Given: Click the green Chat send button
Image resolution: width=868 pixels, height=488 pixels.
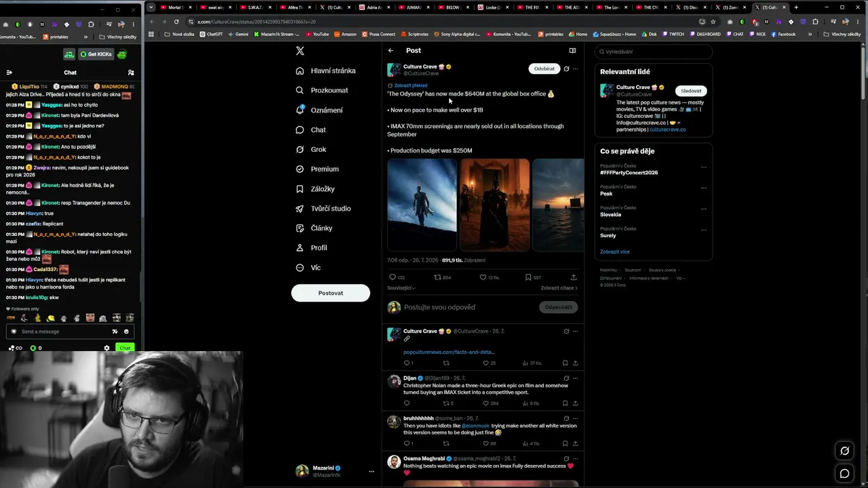Looking at the screenshot, I should 125,348.
